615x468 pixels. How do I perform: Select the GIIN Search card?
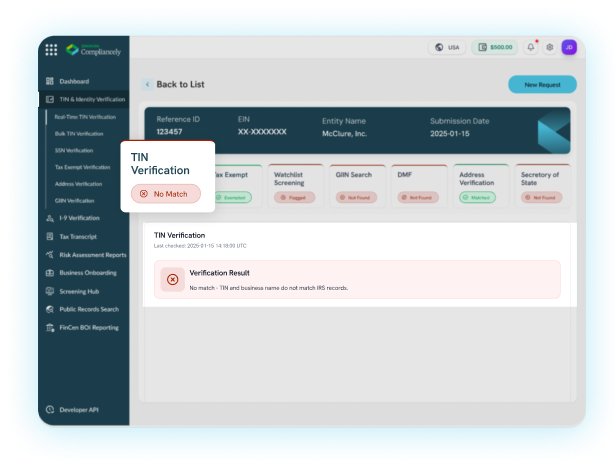[x=355, y=186]
